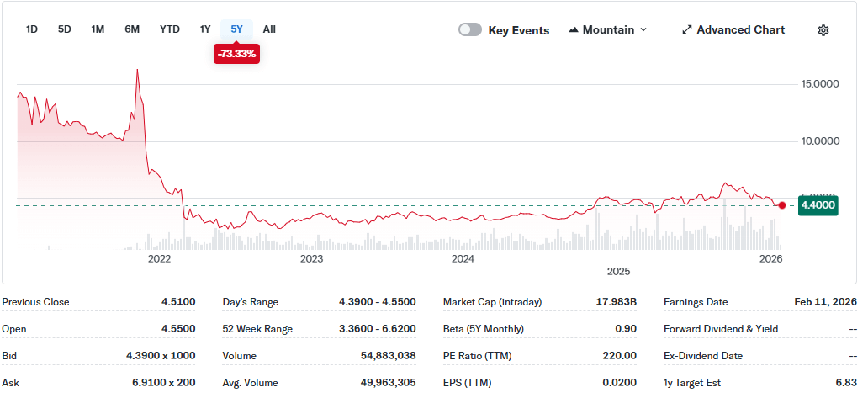Show the All time range
The image size is (868, 398).
pyautogui.click(x=269, y=29)
